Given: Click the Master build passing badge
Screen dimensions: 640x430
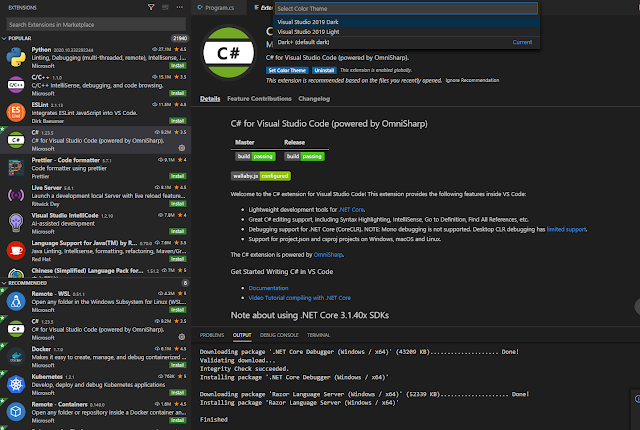Looking at the screenshot, I should pyautogui.click(x=255, y=156).
